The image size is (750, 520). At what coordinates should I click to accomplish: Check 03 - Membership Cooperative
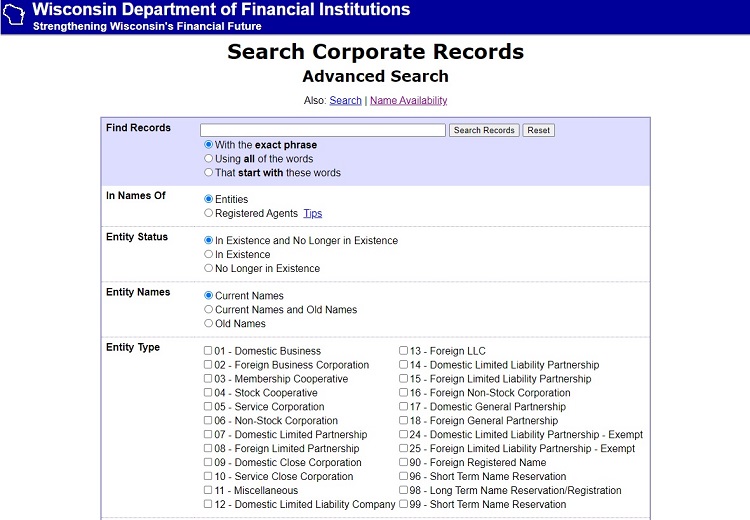(208, 378)
